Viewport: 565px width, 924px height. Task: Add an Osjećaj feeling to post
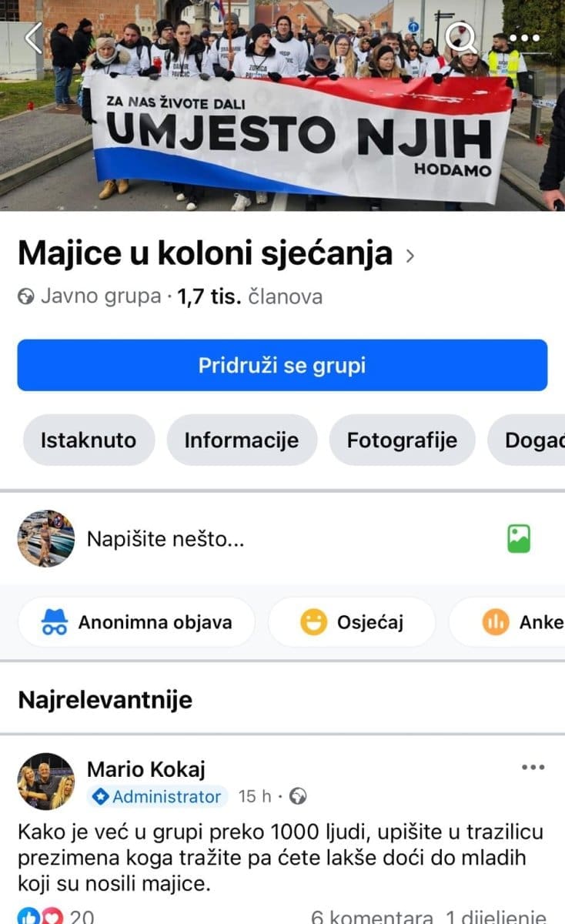point(352,622)
